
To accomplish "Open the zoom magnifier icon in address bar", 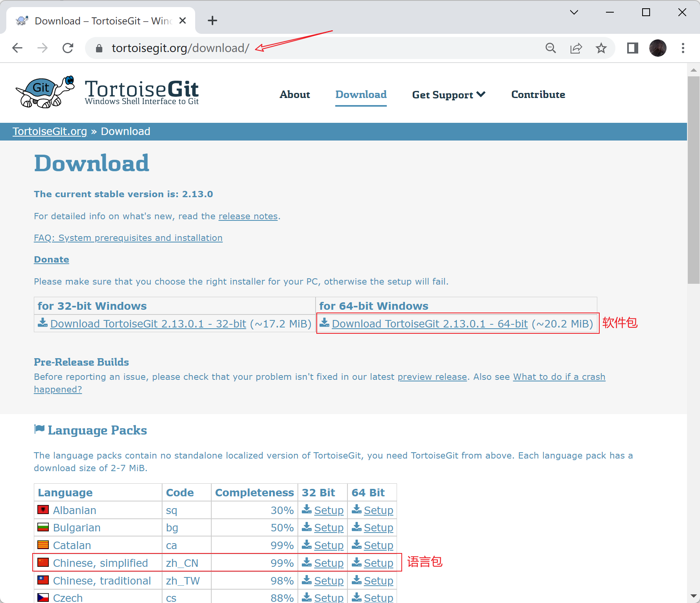I will (x=550, y=48).
